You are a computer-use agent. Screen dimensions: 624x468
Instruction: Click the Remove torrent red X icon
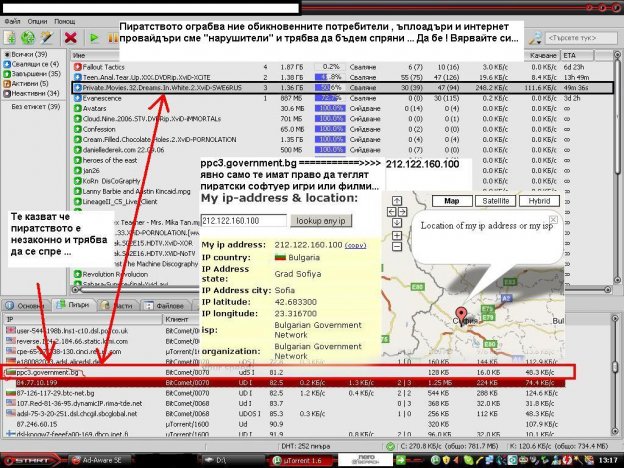click(x=71, y=37)
